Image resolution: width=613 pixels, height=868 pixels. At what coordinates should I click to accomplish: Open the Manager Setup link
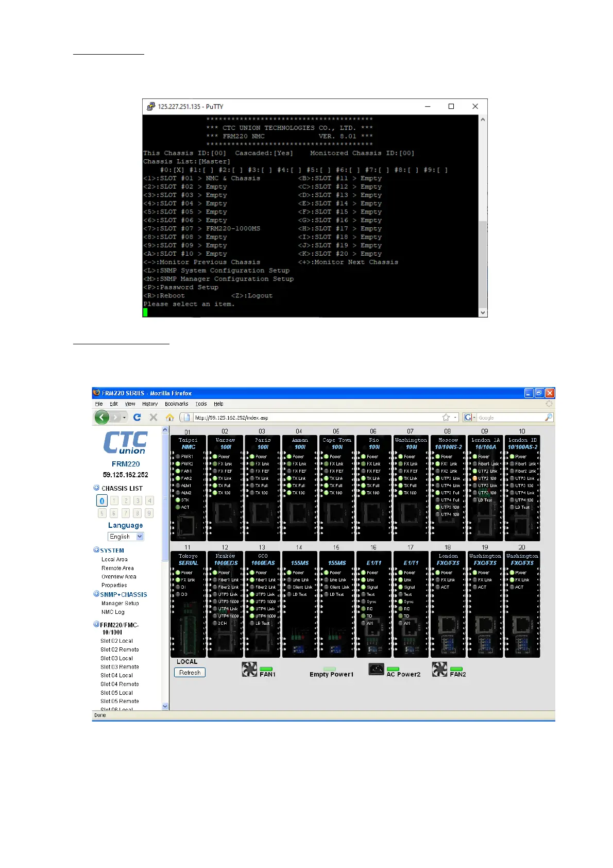(120, 603)
